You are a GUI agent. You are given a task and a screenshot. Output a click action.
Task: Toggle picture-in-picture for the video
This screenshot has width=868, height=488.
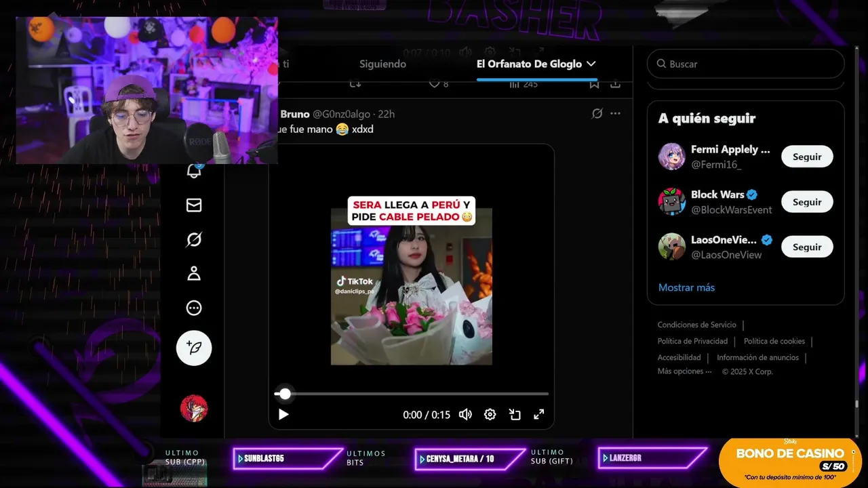pyautogui.click(x=515, y=414)
